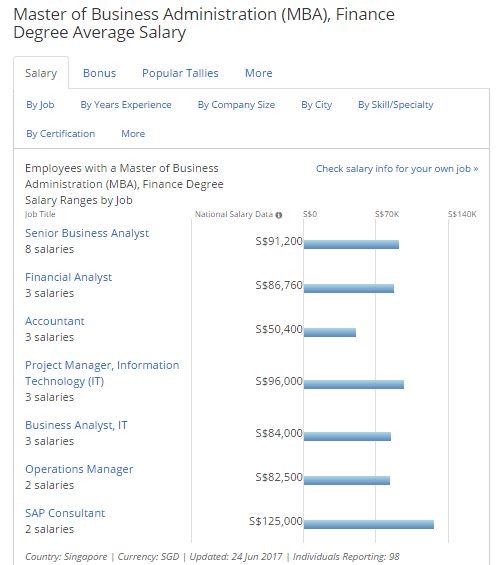Viewport: 504px width, 565px height.
Task: Choose the By City filter
Action: [316, 105]
